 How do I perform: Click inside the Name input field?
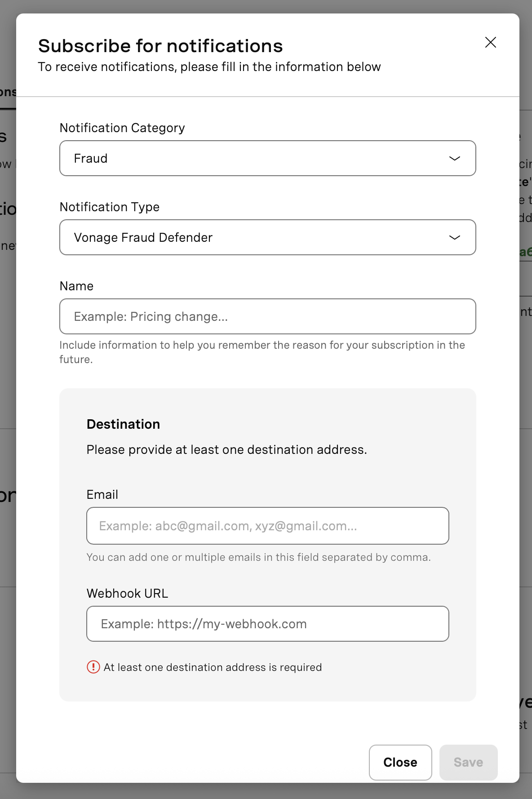click(x=268, y=316)
